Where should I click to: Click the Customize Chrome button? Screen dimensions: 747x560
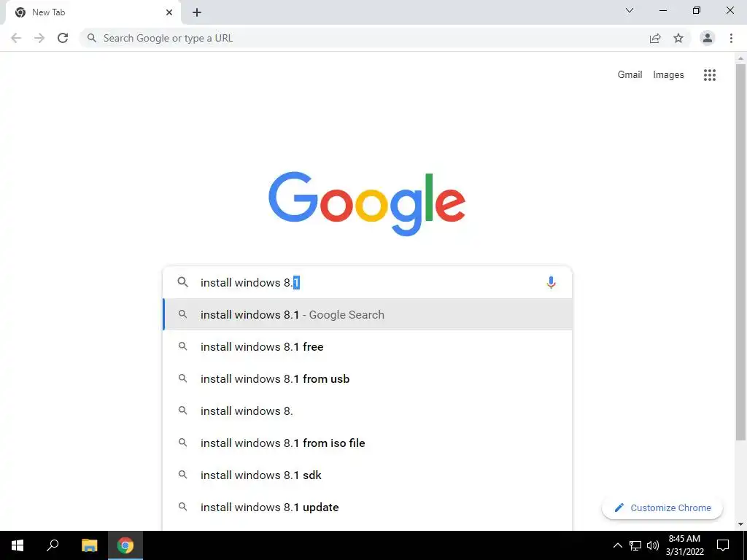coord(662,508)
